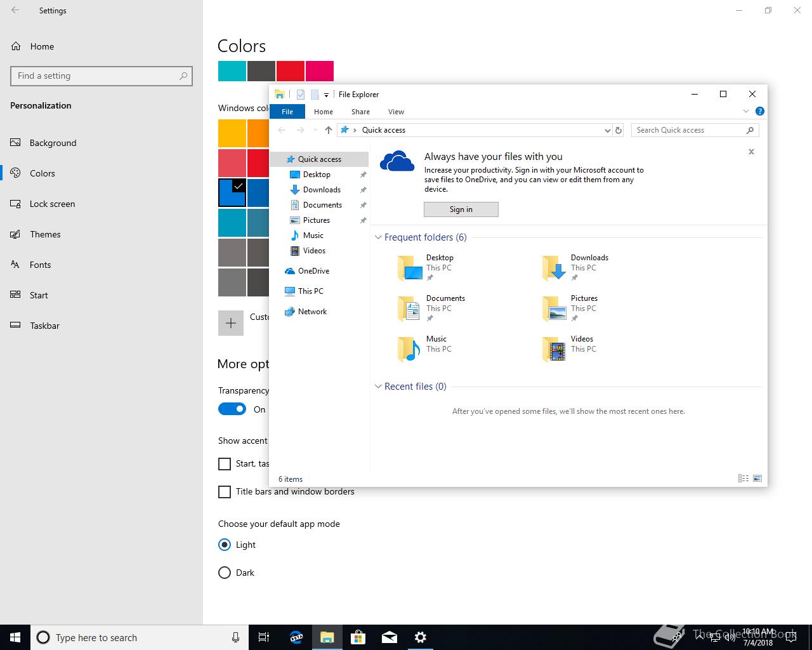
Task: Open recent locations dropdown arrow
Action: pyautogui.click(x=315, y=130)
